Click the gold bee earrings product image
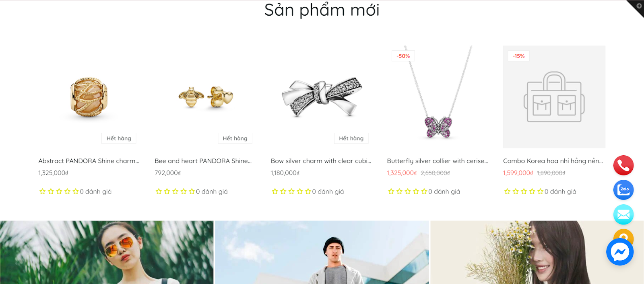The image size is (644, 284). click(x=206, y=97)
